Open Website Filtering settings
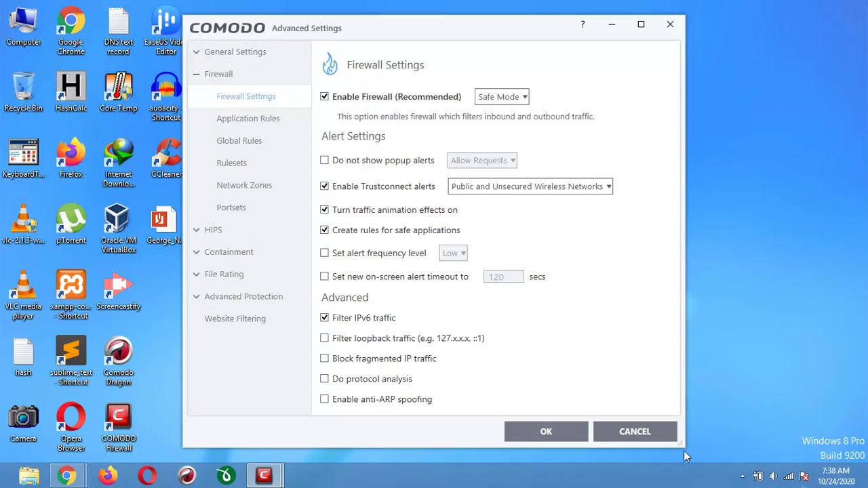868x488 pixels. [235, 319]
